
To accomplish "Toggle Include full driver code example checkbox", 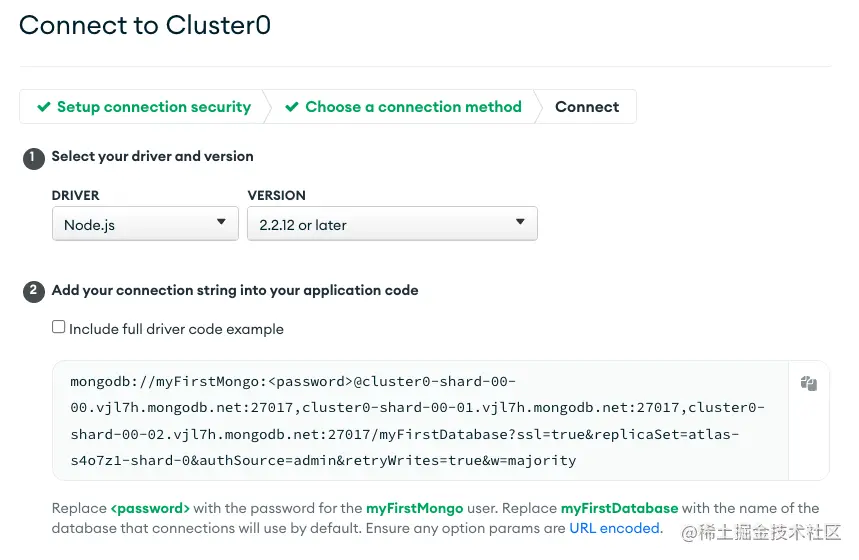I will coord(59,327).
